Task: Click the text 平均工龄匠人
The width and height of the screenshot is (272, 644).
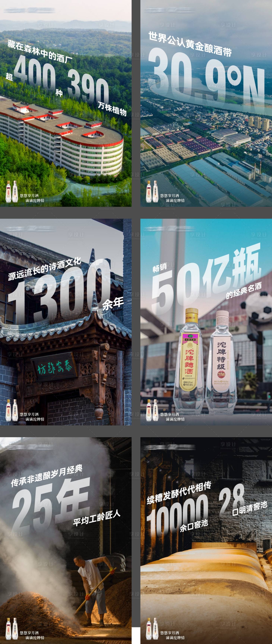Action: (x=97, y=518)
